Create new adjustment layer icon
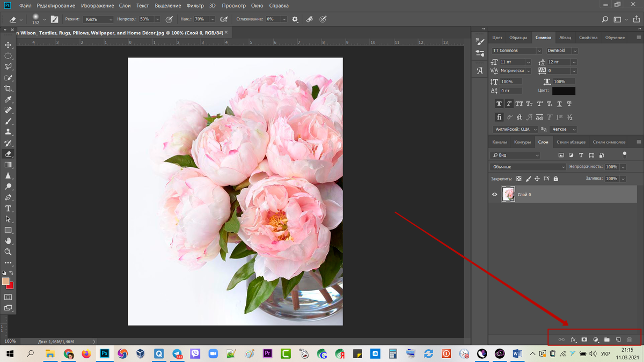644x362 pixels. [596, 339]
